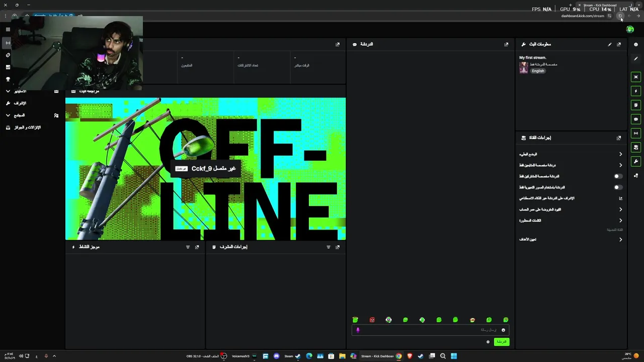
Task: Collapse the studio section chevron in sidebar
Action: [8, 91]
